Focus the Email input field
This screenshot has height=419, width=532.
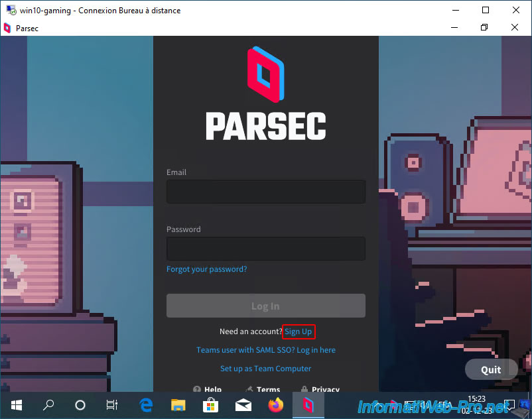click(x=265, y=192)
